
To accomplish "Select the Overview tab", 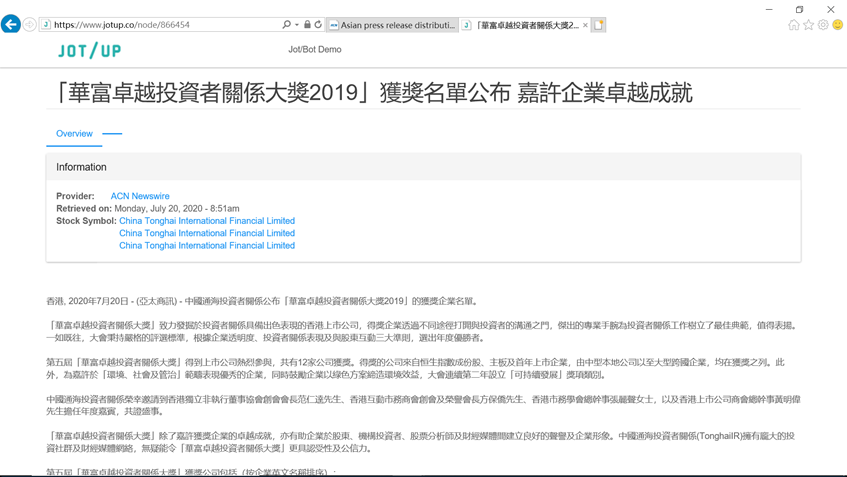I will pos(75,133).
